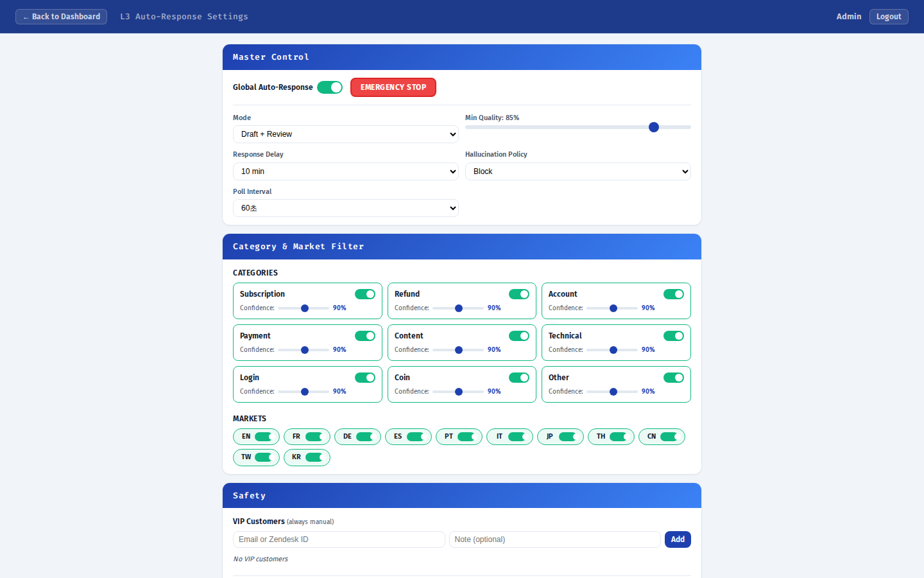Click the Back to Dashboard button

61,17
